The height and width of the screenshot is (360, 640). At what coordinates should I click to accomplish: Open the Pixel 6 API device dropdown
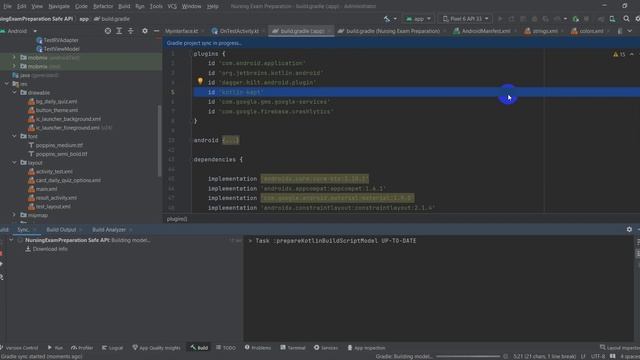[465, 19]
